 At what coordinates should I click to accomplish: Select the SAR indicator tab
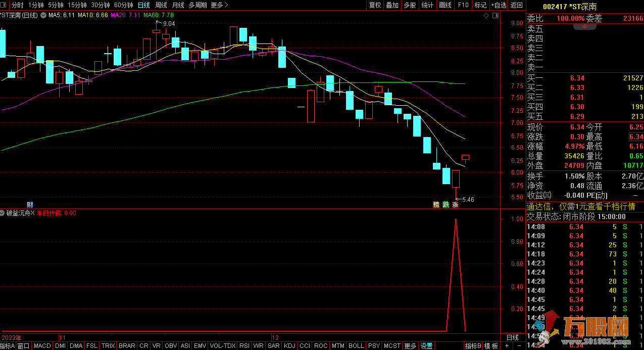point(273,346)
